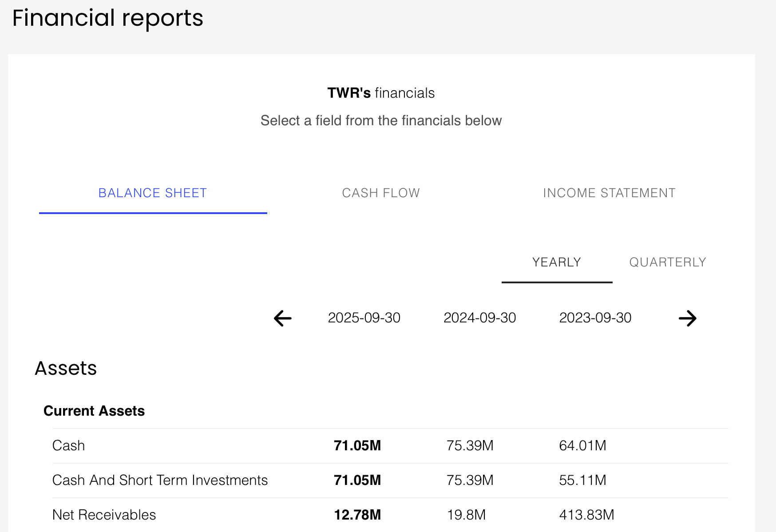The image size is (776, 532).
Task: Click the 2024-09-30 column header
Action: point(480,318)
